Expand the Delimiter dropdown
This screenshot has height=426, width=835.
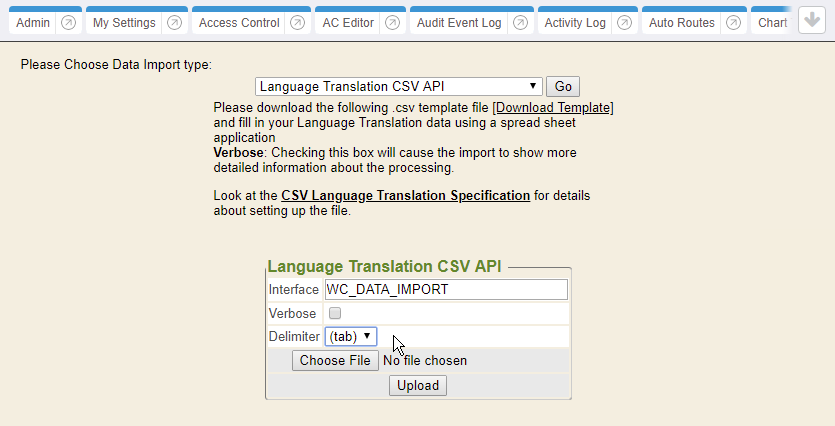(x=351, y=337)
